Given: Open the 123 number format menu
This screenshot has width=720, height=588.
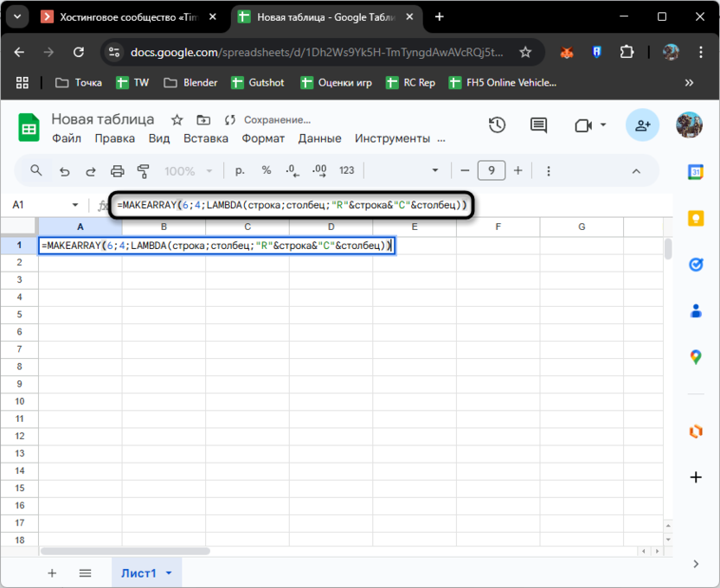Looking at the screenshot, I should coord(346,170).
